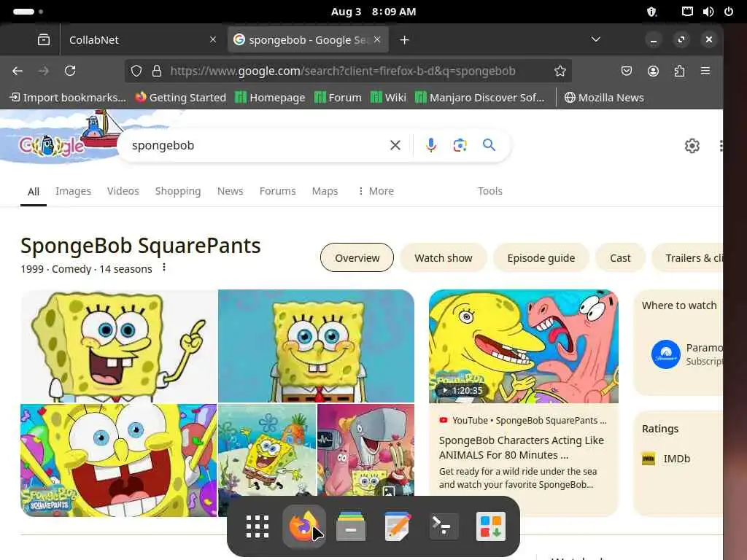Open the Firefox hamburger menu
Screen dimensions: 747x560
(705, 71)
